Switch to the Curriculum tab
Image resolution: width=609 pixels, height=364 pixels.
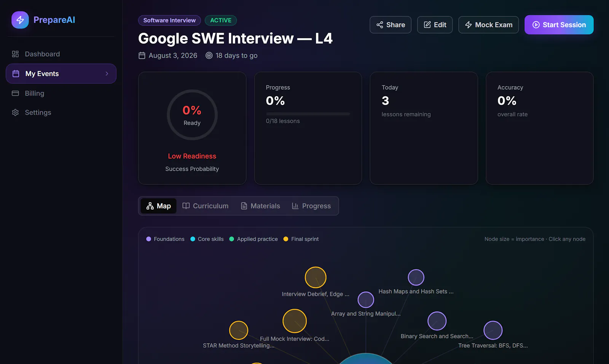(x=206, y=206)
